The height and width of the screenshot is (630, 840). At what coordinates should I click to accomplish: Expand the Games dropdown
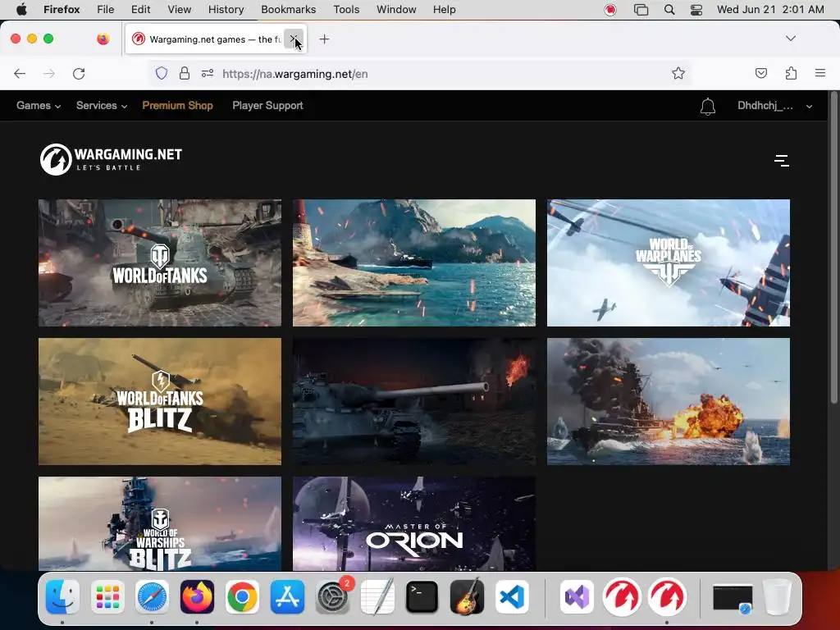(39, 106)
